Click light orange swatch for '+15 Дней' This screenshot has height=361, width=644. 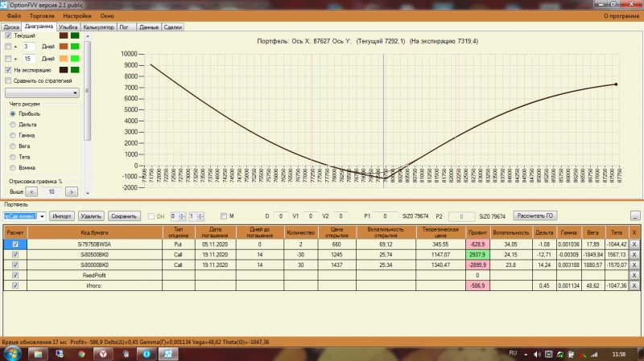pos(64,59)
